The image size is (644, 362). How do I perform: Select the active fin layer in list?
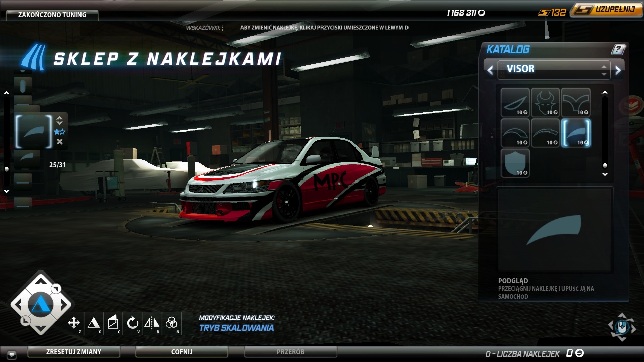click(34, 132)
